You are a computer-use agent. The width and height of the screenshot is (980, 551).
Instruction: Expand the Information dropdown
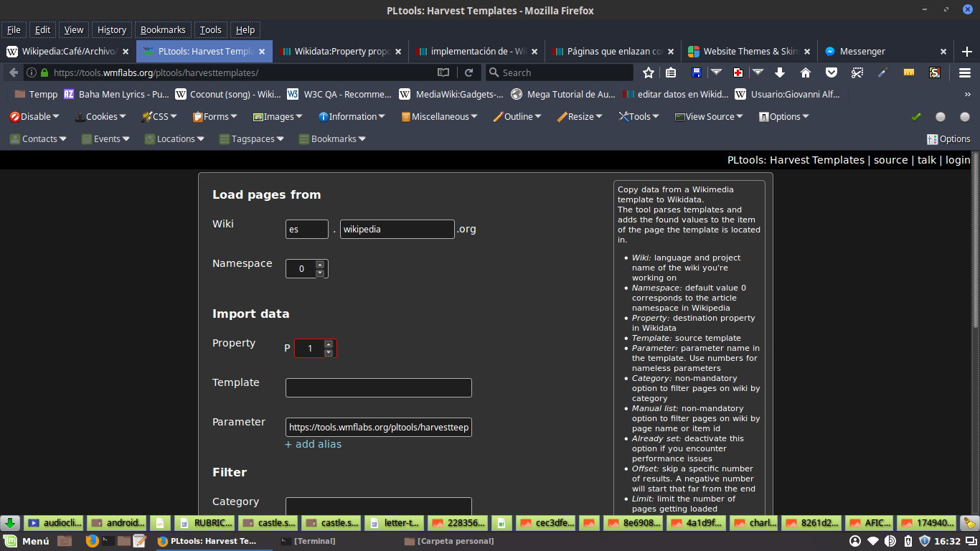pos(352,117)
